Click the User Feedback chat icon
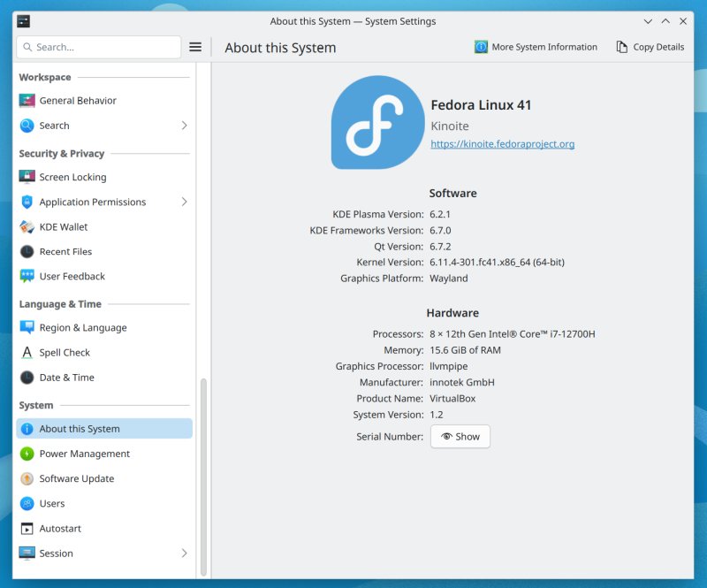 pos(27,276)
